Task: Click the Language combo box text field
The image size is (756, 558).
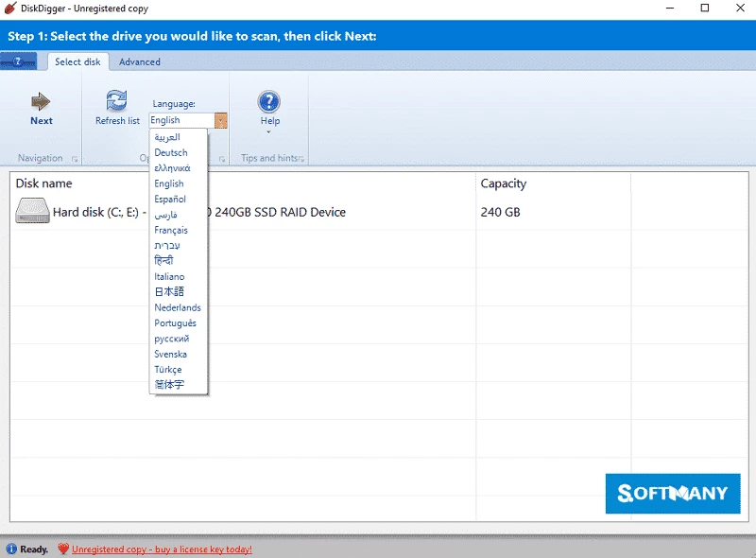Action: (x=181, y=120)
